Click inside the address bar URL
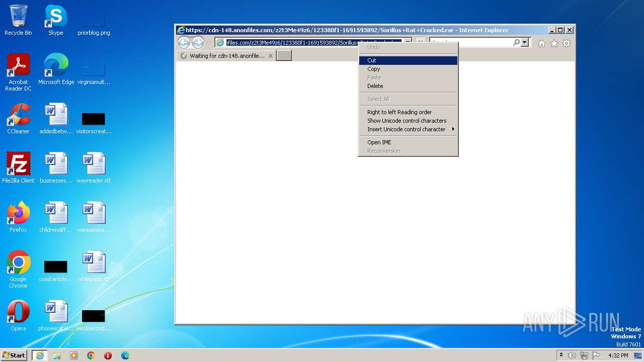 (x=313, y=43)
